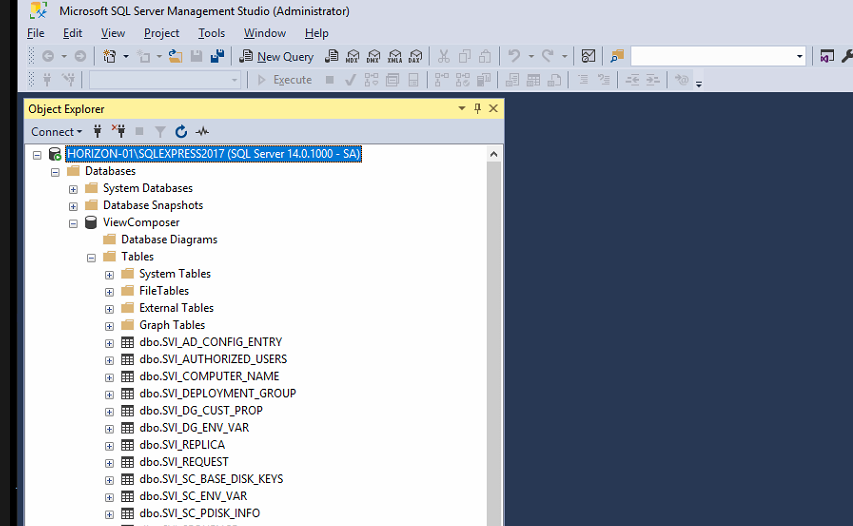
Task: Open Object Explorer window position dropdown arrow
Action: [462, 108]
